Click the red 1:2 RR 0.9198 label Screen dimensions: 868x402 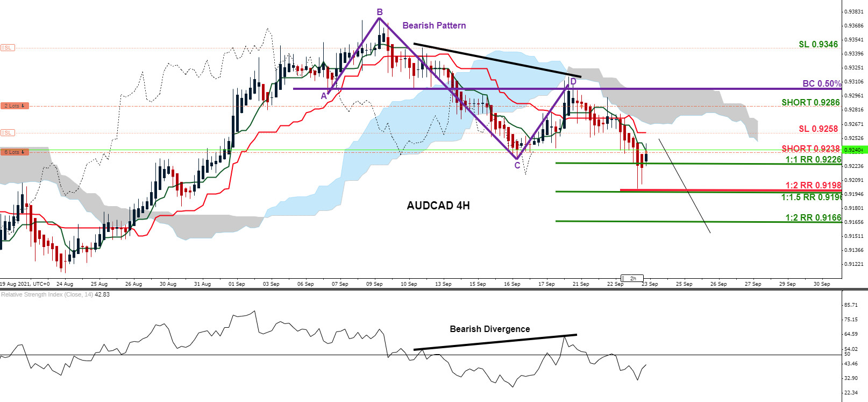click(813, 185)
